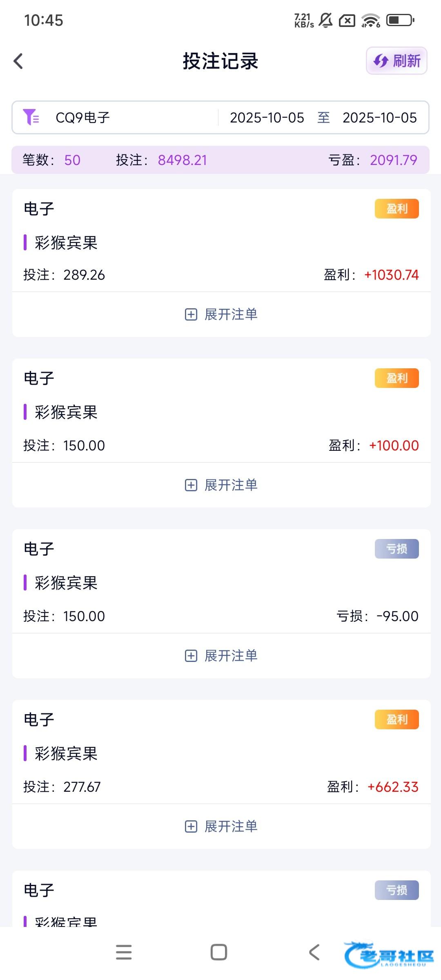Tap the 亏盈 total 2091.79
The height and width of the screenshot is (980, 441).
393,160
